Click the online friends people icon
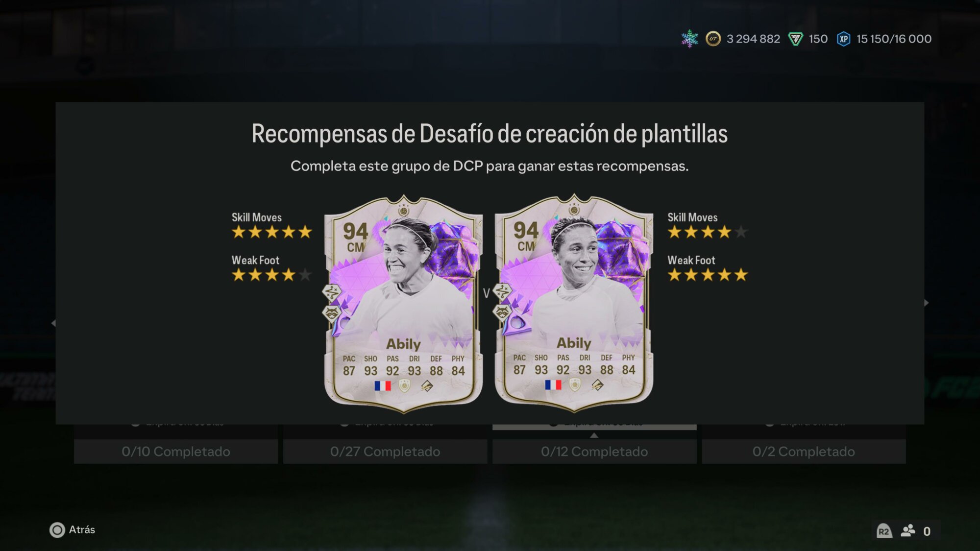This screenshot has width=980, height=551. 908,530
